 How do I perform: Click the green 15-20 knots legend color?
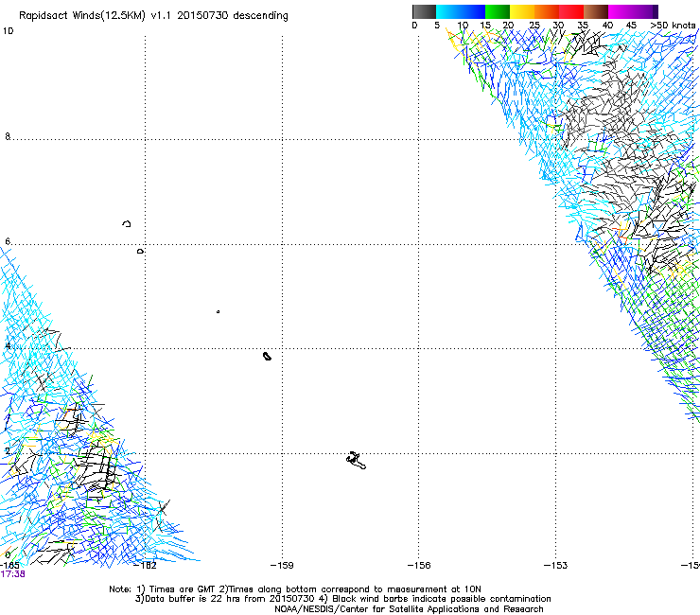498,11
